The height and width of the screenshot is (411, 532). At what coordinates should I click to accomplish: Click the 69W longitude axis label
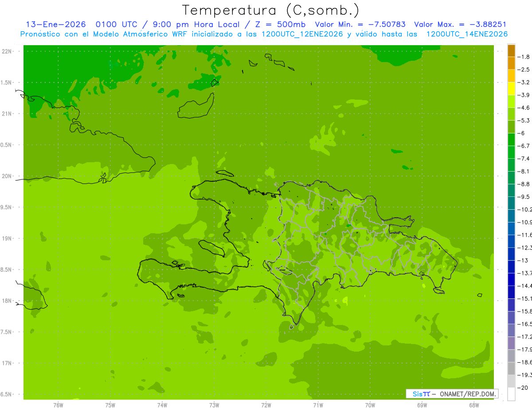pos(422,405)
